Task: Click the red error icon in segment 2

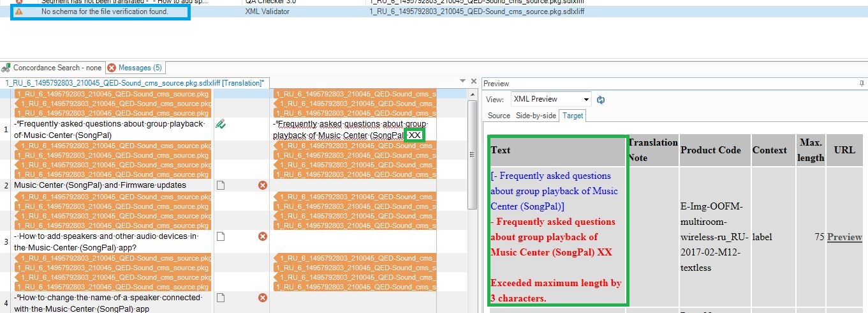Action: pyautogui.click(x=262, y=185)
